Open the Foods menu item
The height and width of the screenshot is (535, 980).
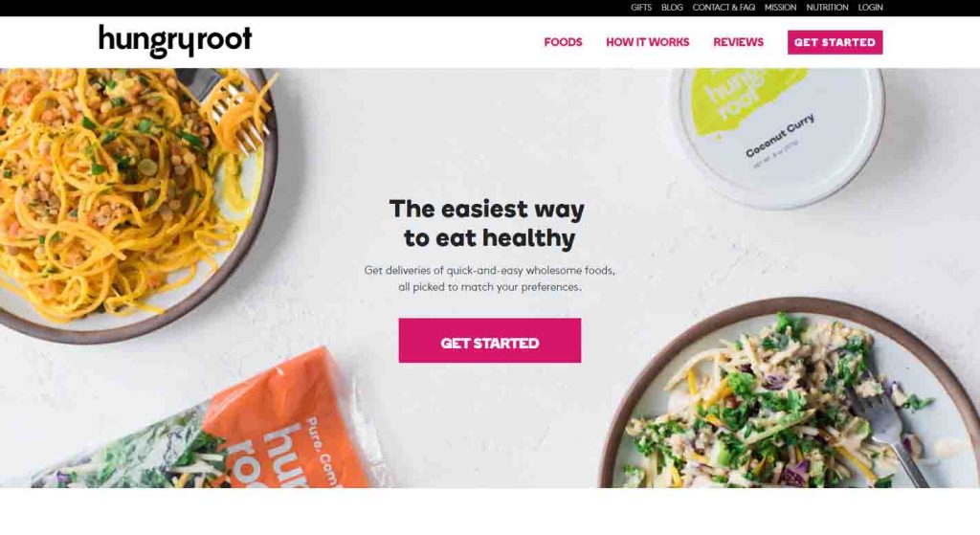(563, 42)
